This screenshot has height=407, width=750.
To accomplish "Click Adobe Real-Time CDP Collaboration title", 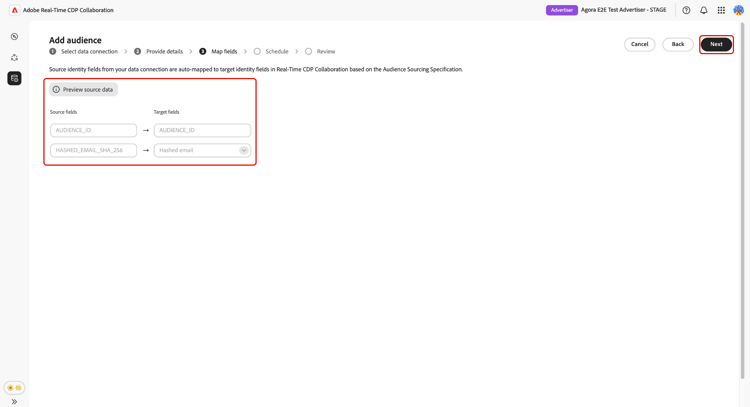I will 68,10.
